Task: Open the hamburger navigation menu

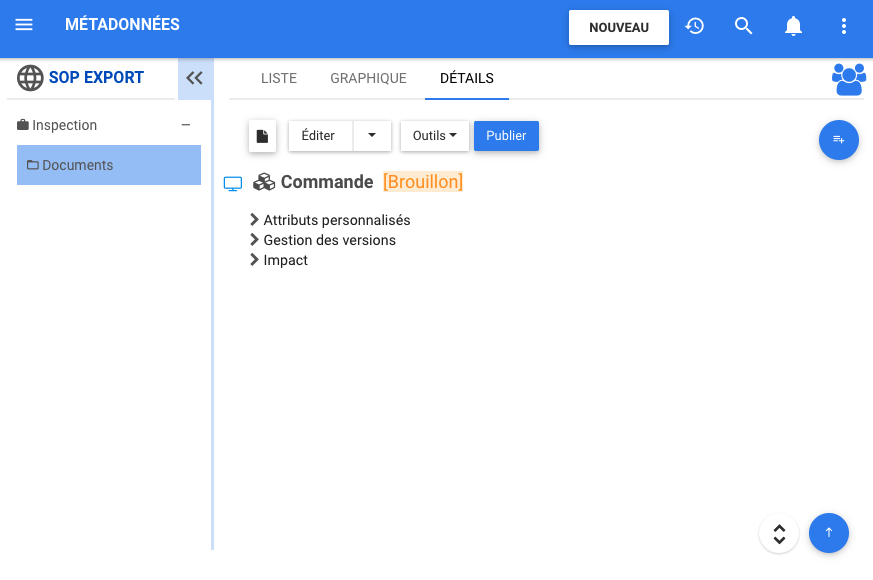Action: point(24,25)
